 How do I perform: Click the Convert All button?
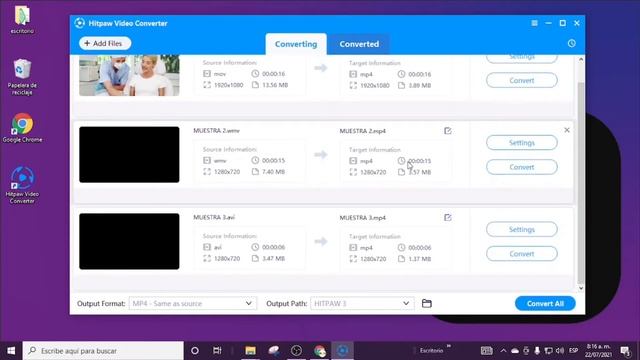click(x=545, y=304)
